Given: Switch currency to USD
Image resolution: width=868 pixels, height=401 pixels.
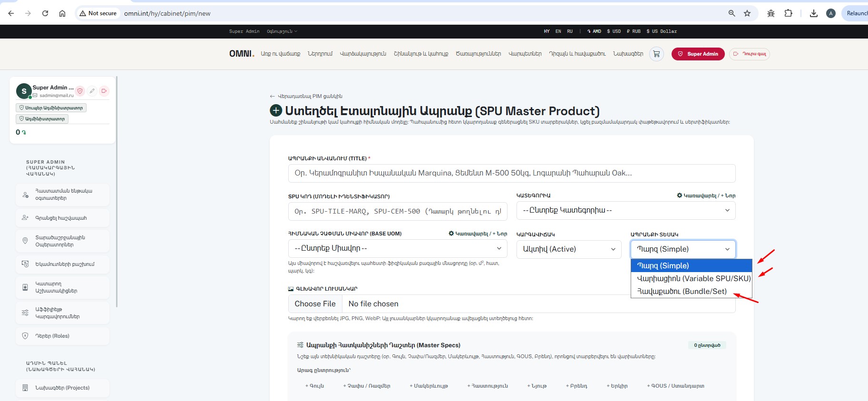Looking at the screenshot, I should (x=614, y=31).
